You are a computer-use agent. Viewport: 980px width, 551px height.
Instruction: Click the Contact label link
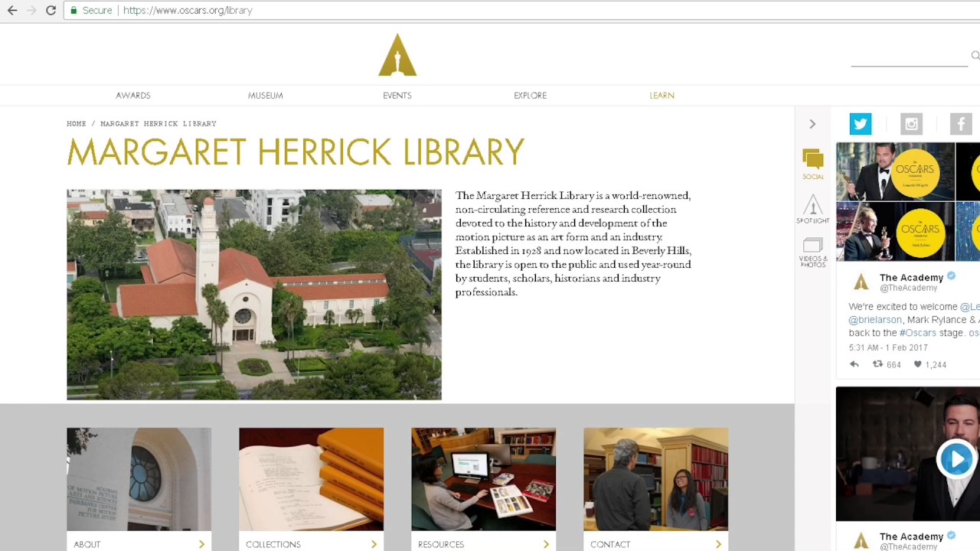610,544
